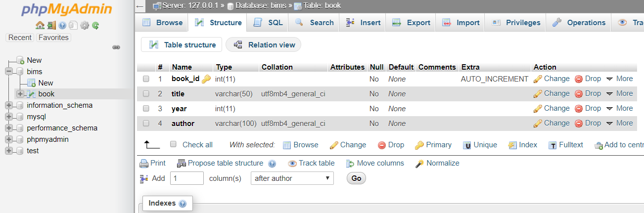
Task: Click the Home icon in the navigation panel
Action: (40, 25)
